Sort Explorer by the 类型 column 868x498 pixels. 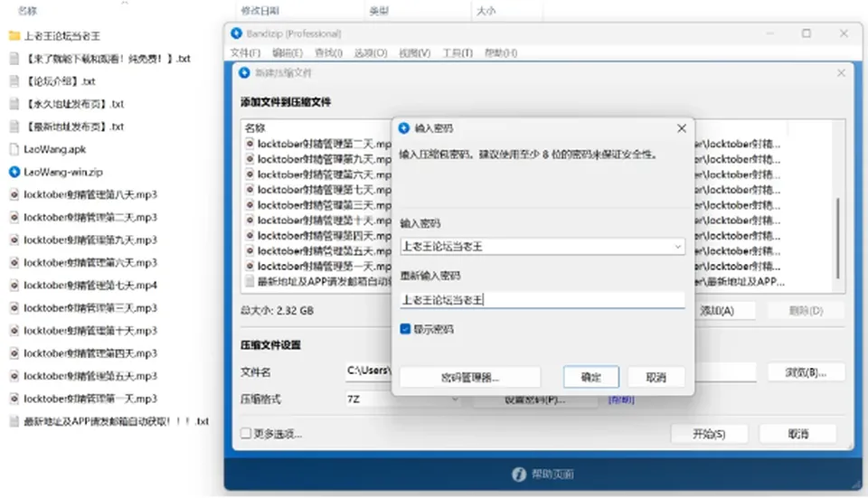click(x=379, y=11)
